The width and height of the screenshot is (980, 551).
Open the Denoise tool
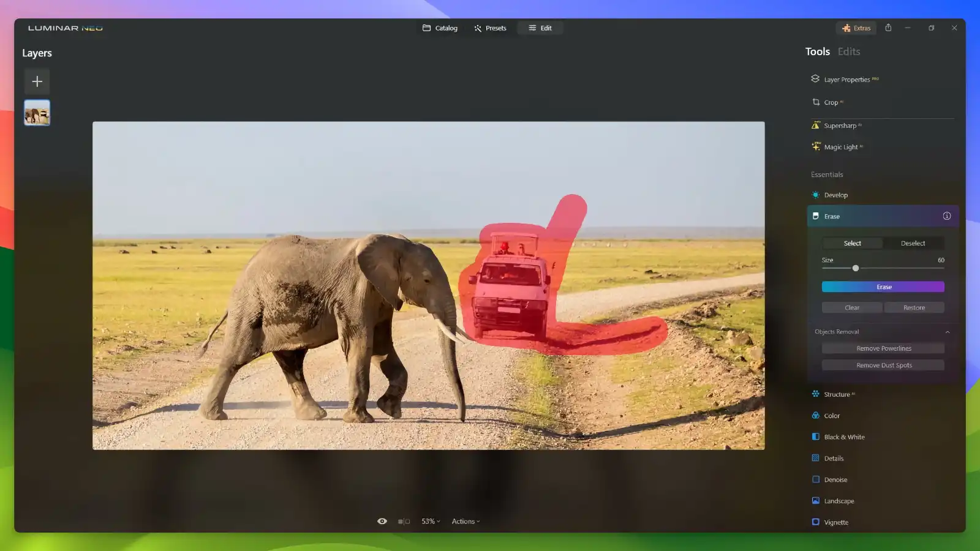835,479
